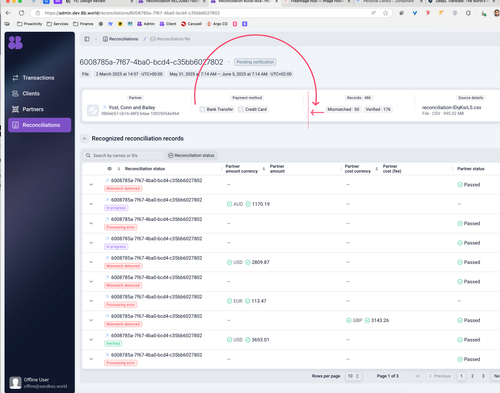This screenshot has height=393, width=500.
Task: Sort by Partner amount column
Action: click(x=277, y=169)
